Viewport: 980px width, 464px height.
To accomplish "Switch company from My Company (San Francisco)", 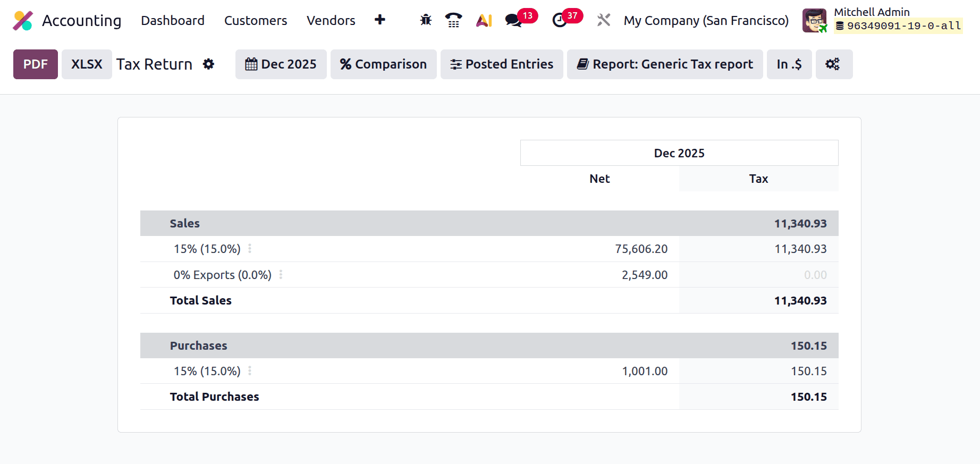I will 706,21.
